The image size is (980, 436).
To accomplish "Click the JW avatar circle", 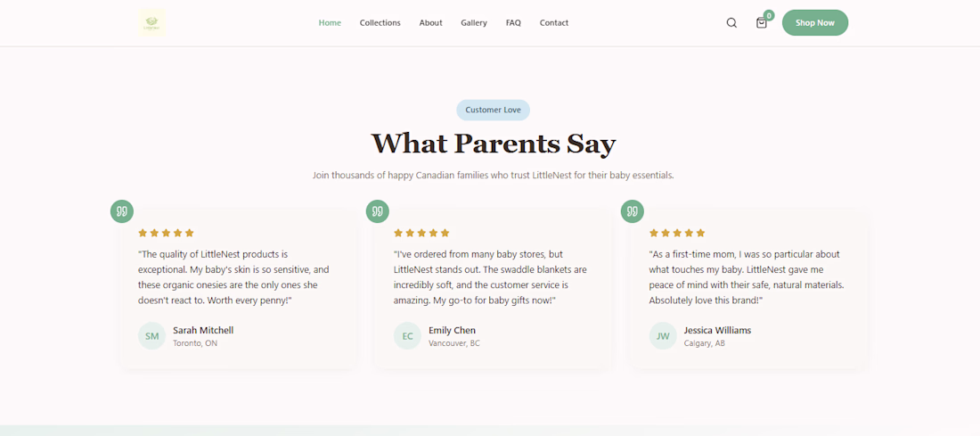I will pos(663,336).
